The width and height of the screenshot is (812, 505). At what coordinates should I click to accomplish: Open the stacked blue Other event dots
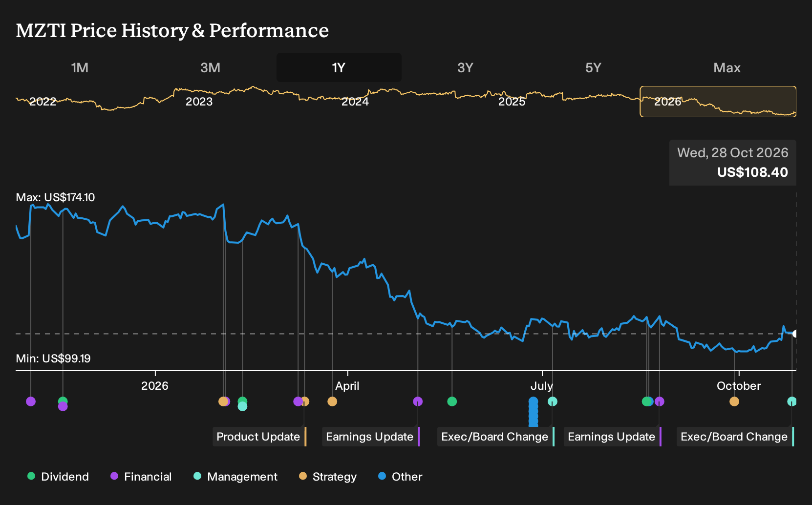pos(533,412)
